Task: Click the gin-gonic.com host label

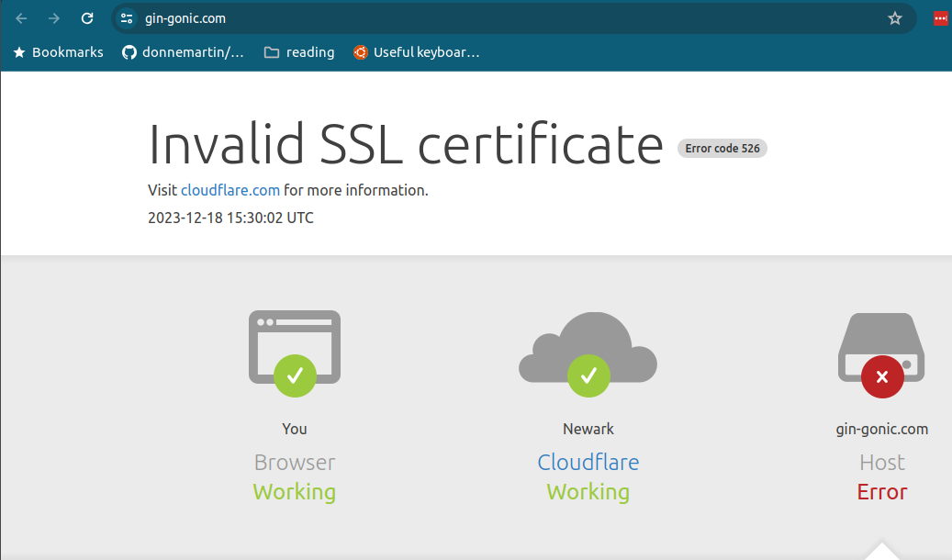Action: click(881, 429)
